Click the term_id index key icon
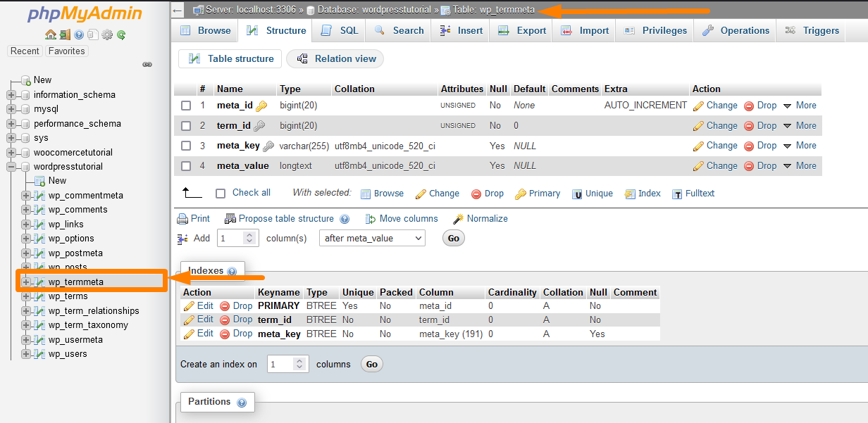This screenshot has width=868, height=423. [x=259, y=126]
